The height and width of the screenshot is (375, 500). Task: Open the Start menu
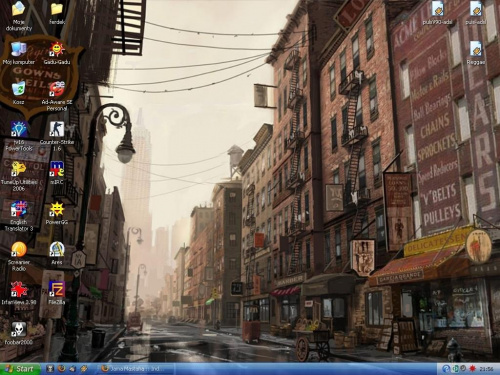(20, 369)
